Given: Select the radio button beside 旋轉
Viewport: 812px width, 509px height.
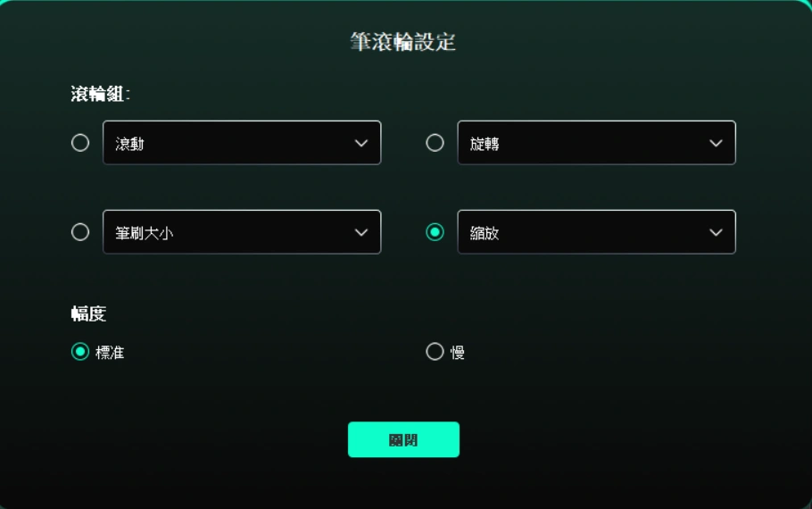Looking at the screenshot, I should point(435,143).
